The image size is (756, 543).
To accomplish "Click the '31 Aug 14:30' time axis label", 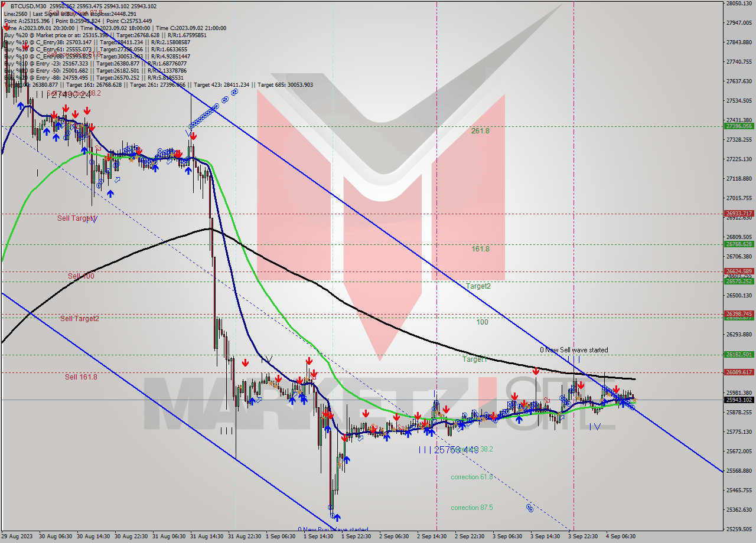I will pyautogui.click(x=206, y=537).
